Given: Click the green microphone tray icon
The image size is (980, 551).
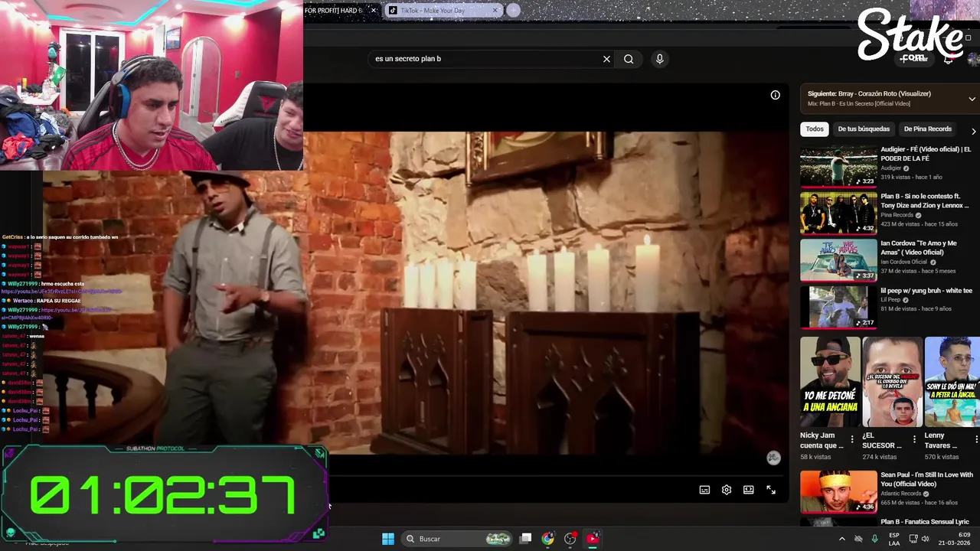Looking at the screenshot, I should coord(874,539).
